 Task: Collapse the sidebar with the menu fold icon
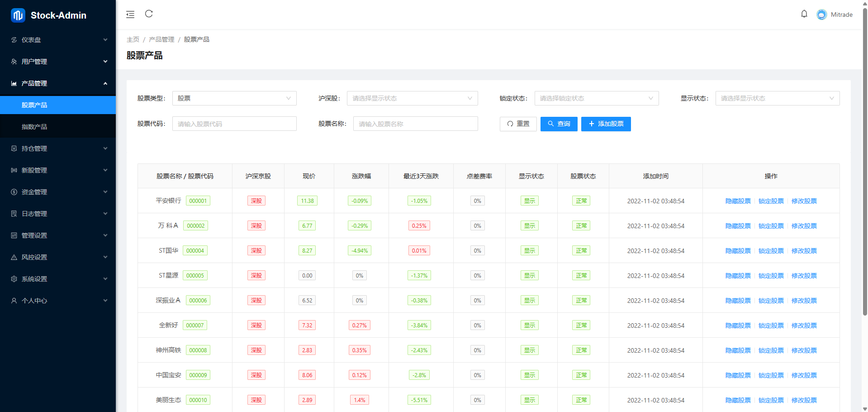pos(130,14)
